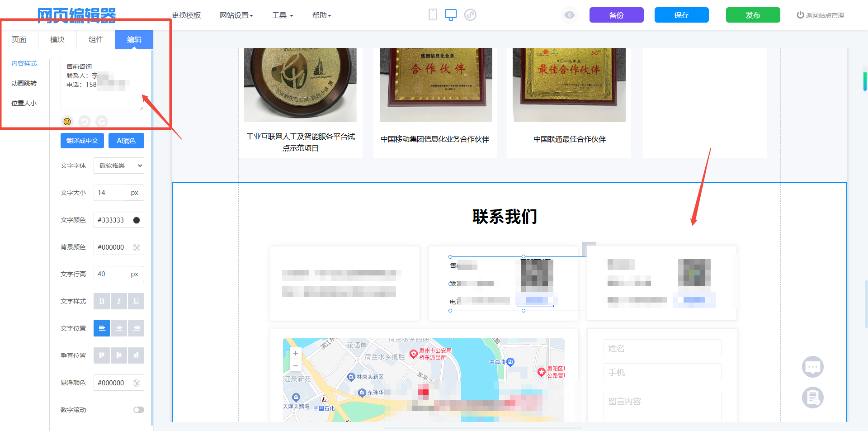Toggle the 数字滚动 switch
Viewport: 868px width, 431px height.
[x=138, y=410]
